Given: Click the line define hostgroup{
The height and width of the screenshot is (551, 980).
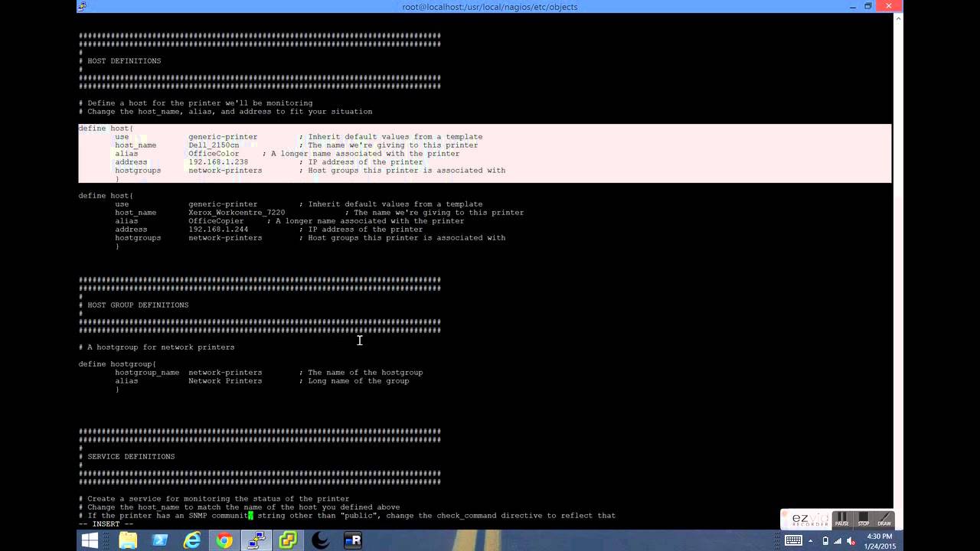Looking at the screenshot, I should point(117,364).
